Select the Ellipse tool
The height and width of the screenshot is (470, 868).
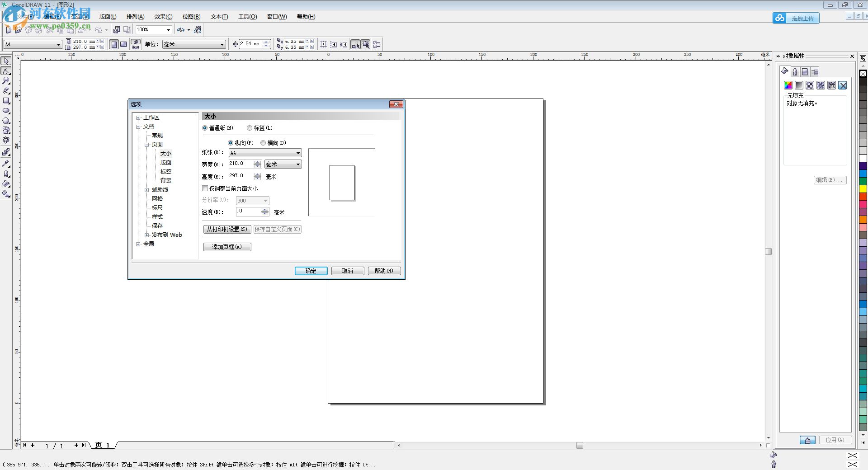coord(6,111)
